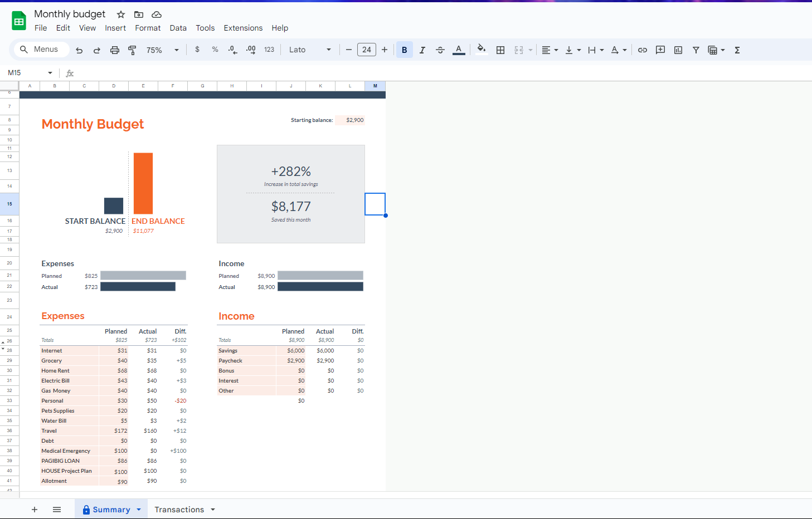The image size is (812, 519).
Task: Select the Medical Emergency expense row label
Action: coord(66,451)
